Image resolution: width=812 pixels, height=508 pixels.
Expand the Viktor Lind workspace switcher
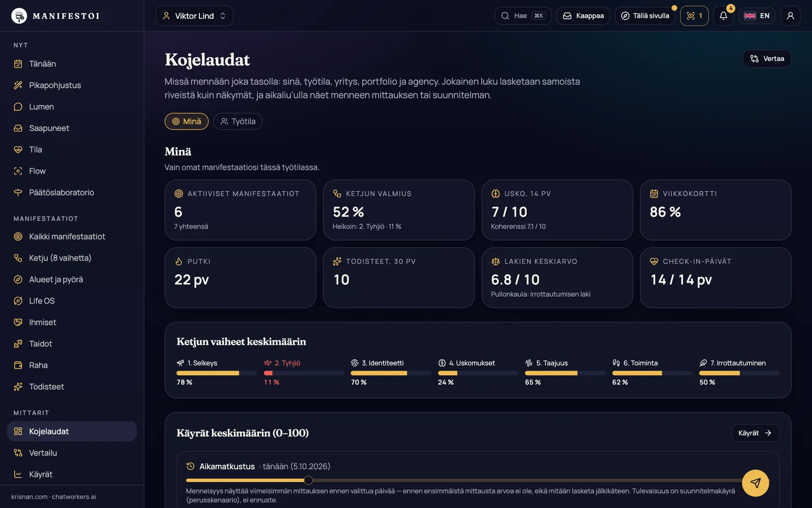pos(194,16)
